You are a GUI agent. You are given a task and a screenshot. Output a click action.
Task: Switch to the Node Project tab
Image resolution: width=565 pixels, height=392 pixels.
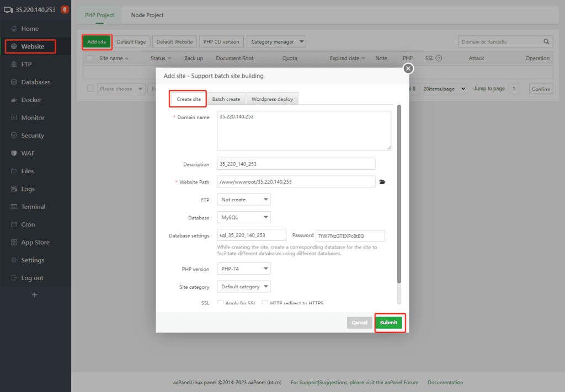pos(147,15)
